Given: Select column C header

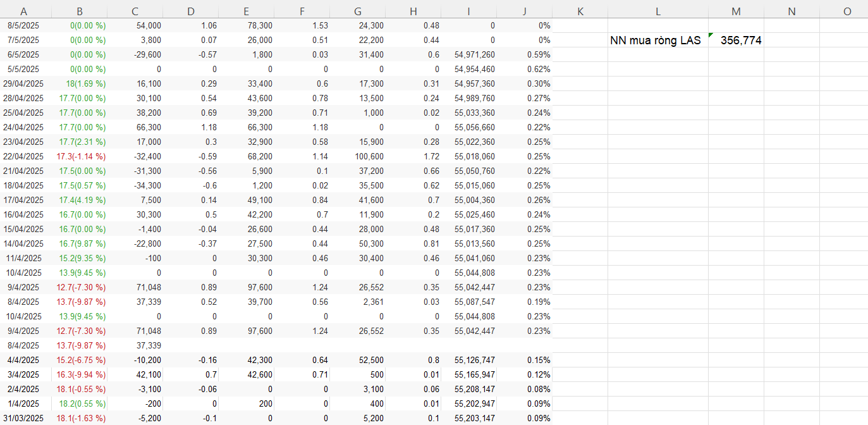Looking at the screenshot, I should pyautogui.click(x=135, y=11).
